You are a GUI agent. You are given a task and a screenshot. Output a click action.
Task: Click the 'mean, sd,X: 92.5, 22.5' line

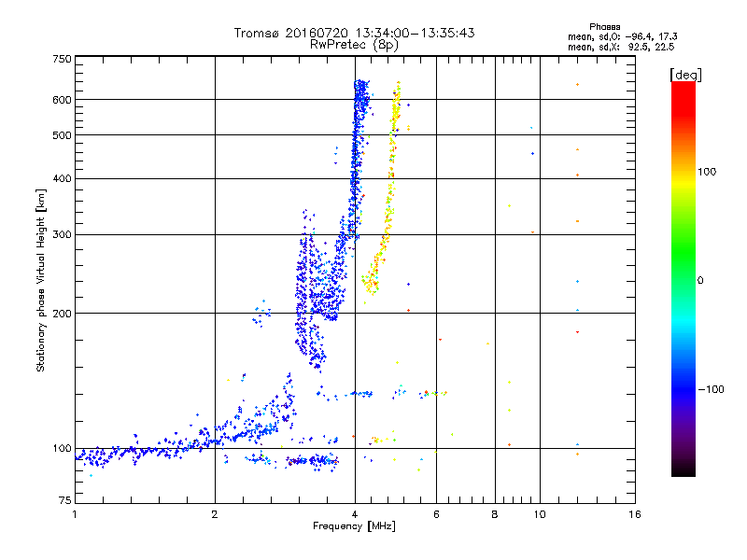click(621, 47)
